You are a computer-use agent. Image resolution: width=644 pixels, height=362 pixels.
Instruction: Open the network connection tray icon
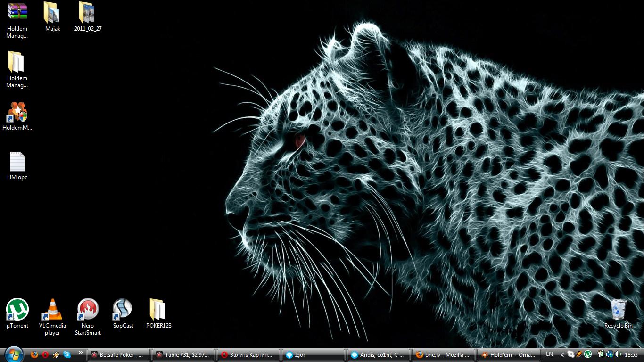click(x=610, y=354)
